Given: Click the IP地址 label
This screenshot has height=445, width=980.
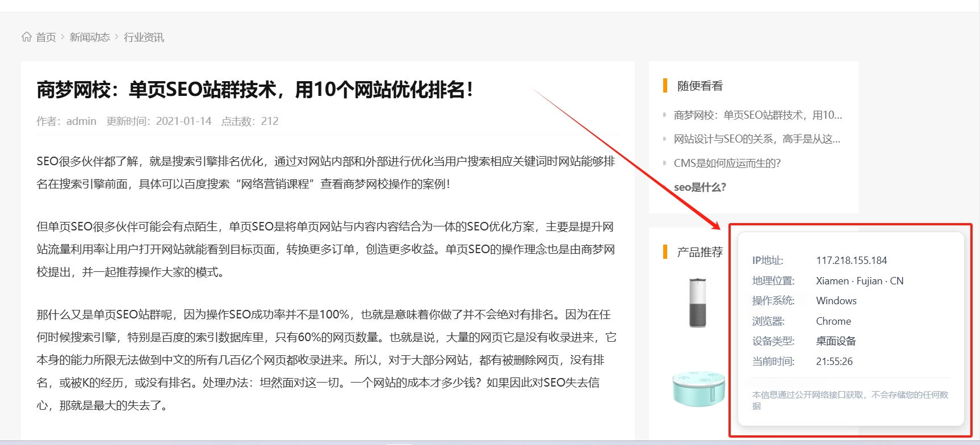Looking at the screenshot, I should click(768, 261).
